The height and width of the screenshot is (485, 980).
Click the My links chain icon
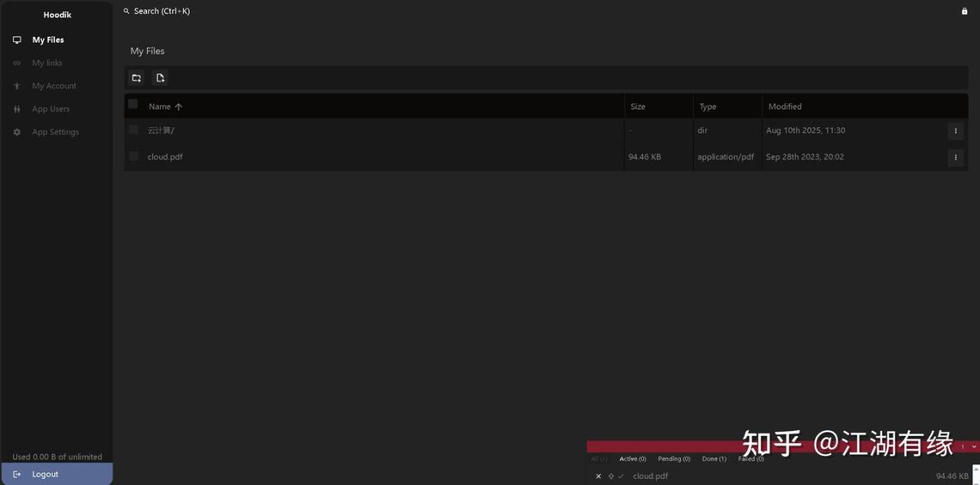[17, 63]
